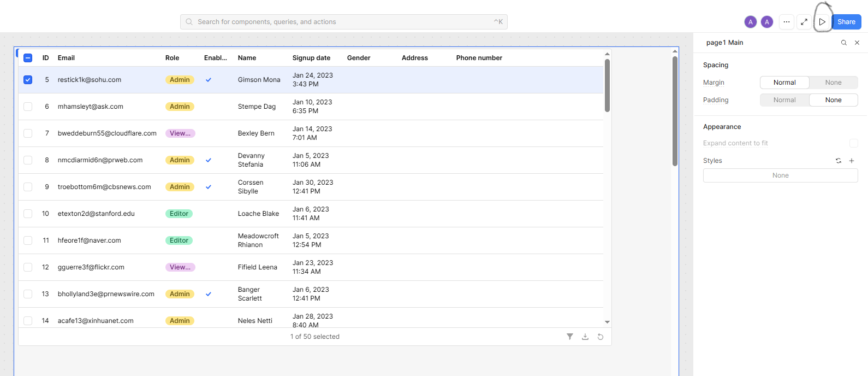868x376 pixels.
Task: Click the Share button
Action: point(846,22)
